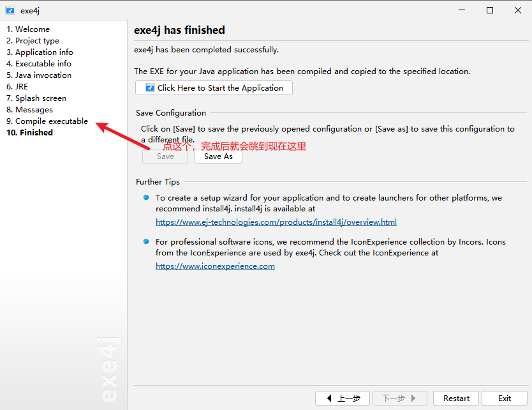Screen dimensions: 532x410
Task: Click the previous step (上一步) button
Action: click(342, 399)
